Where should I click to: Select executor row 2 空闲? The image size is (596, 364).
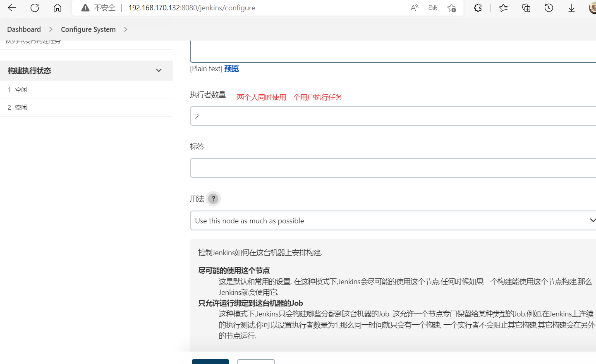pyautogui.click(x=86, y=108)
